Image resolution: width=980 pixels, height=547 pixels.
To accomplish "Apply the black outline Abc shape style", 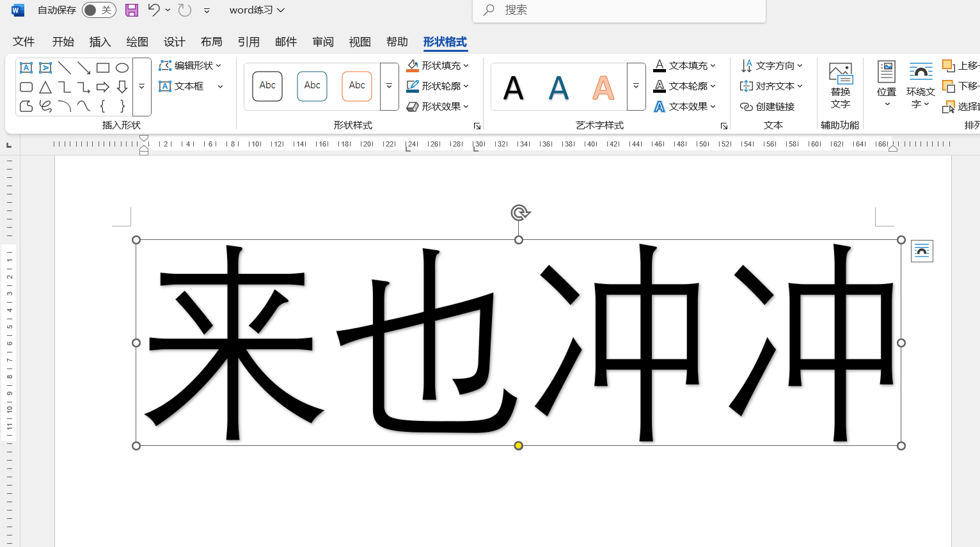I will tap(267, 86).
